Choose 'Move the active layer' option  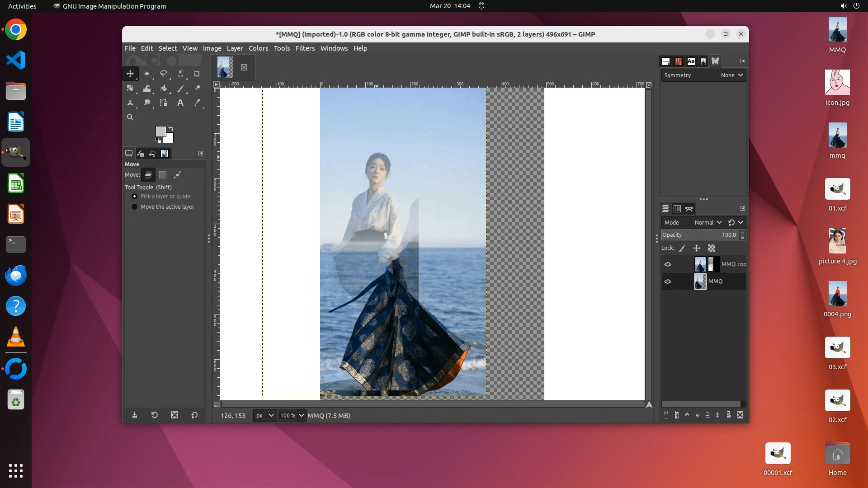[134, 207]
